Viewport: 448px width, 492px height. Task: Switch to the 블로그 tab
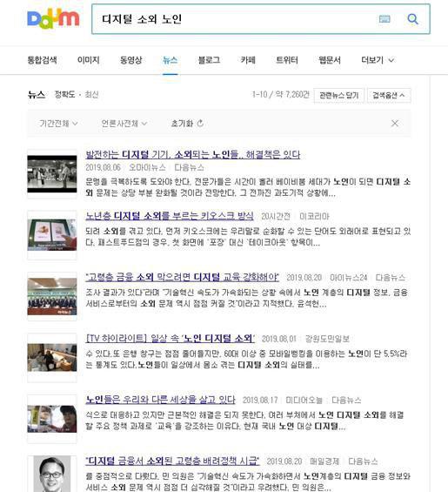(209, 60)
